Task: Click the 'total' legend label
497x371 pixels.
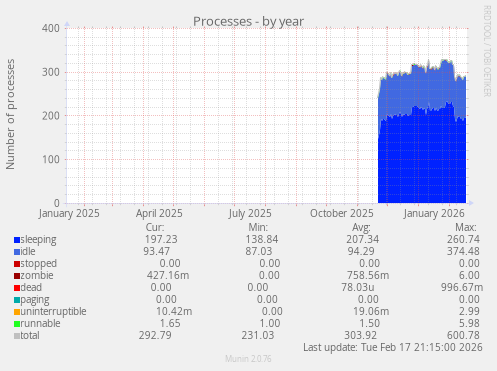Action: 30,335
